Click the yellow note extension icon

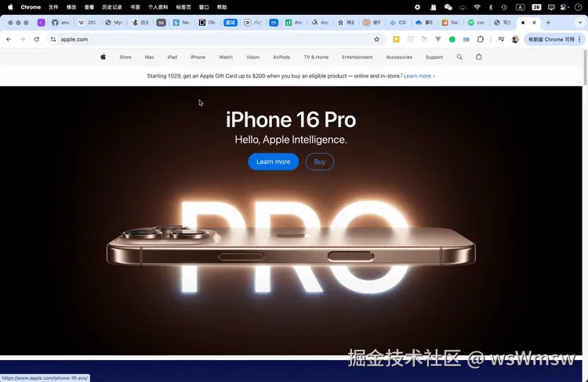pyautogui.click(x=396, y=39)
